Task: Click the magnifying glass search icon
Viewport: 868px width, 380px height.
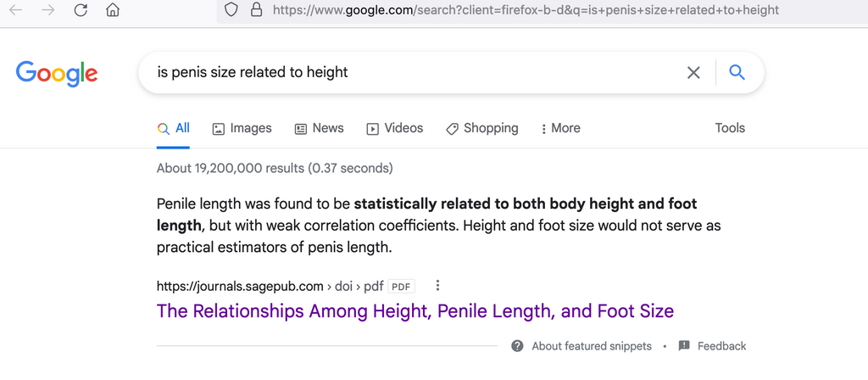Action: [x=737, y=72]
